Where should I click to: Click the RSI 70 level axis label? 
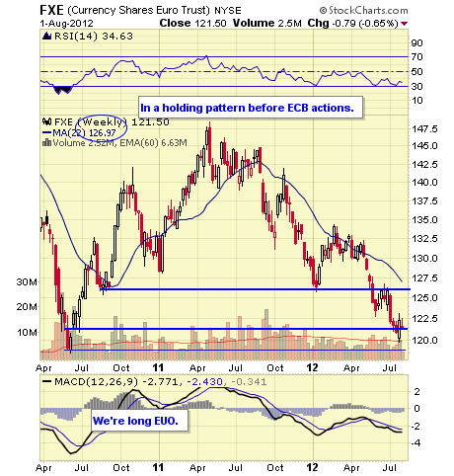pos(416,57)
